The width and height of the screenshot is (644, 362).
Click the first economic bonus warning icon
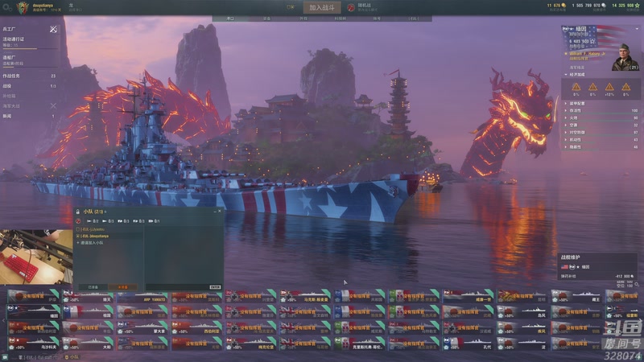click(x=576, y=87)
